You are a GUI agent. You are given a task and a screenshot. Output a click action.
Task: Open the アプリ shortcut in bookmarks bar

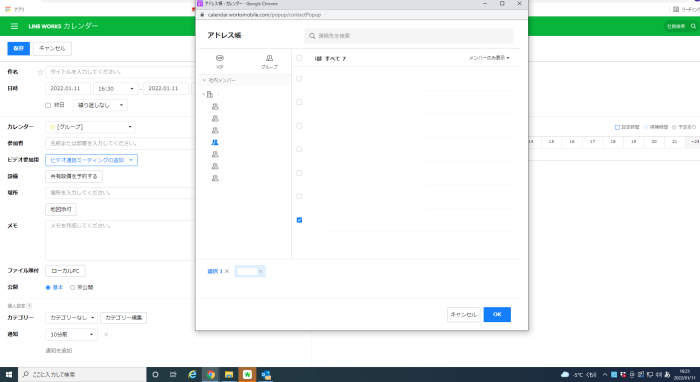(15, 9)
